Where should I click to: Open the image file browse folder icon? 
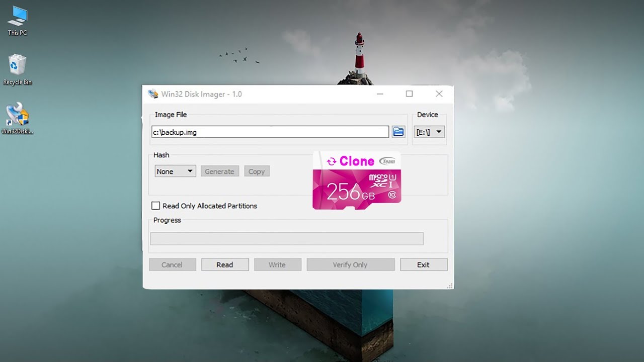pos(398,131)
